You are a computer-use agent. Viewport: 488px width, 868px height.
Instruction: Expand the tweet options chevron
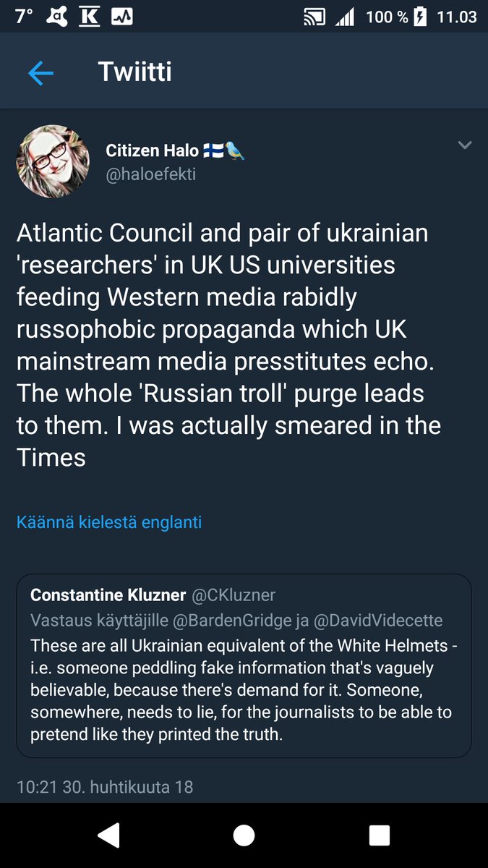(465, 146)
